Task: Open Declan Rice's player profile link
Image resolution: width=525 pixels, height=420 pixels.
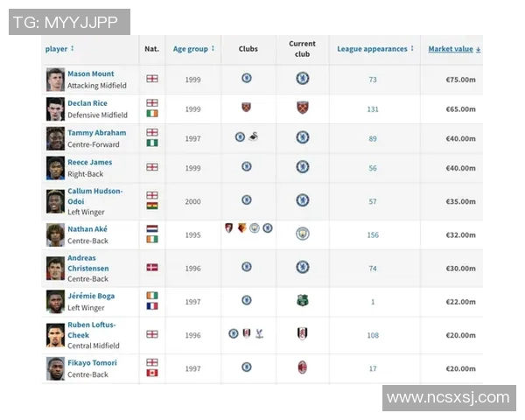Action: pyautogui.click(x=87, y=103)
